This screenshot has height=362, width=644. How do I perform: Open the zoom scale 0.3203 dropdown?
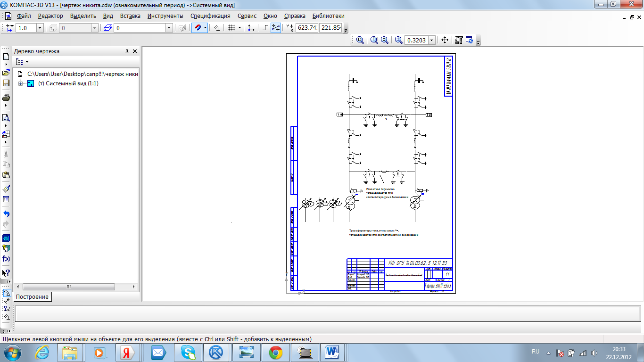[431, 41]
